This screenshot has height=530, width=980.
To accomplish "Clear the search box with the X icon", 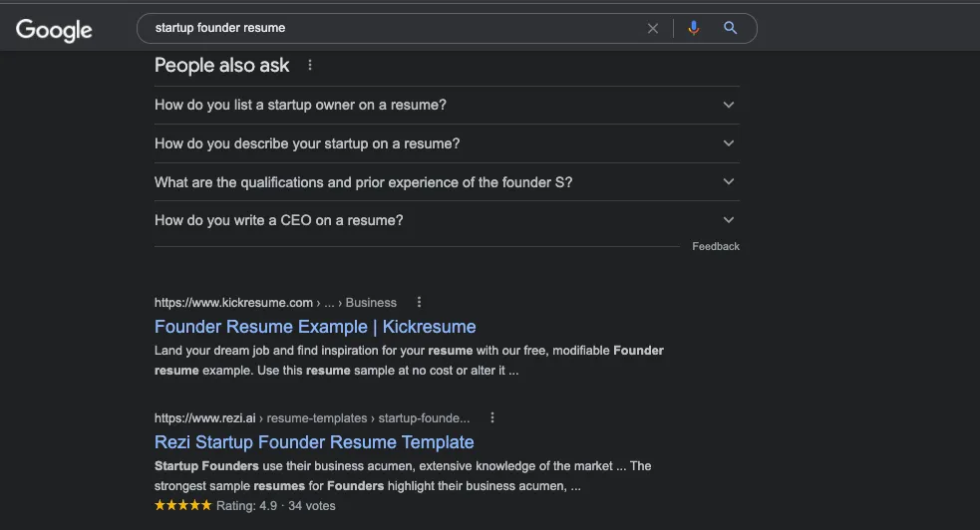I will 652,28.
